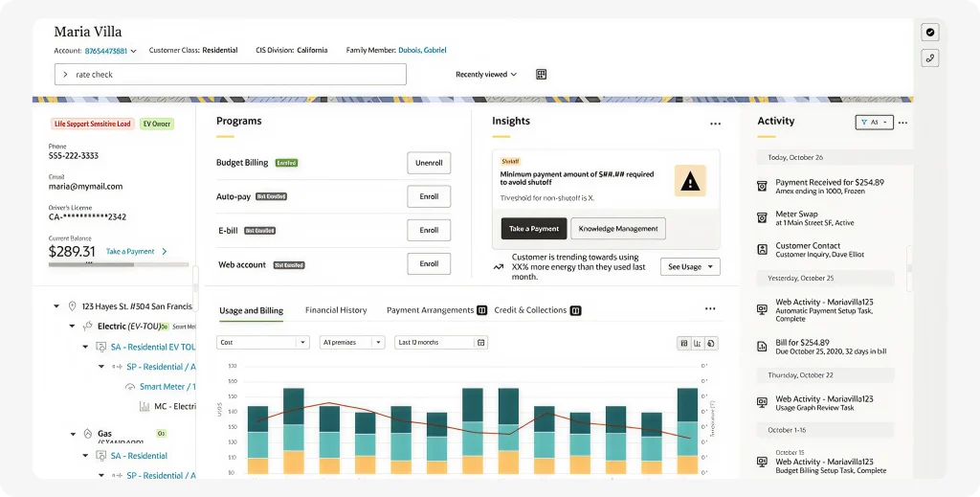Click the Payment Arrangements tab count badge
This screenshot has height=497, width=980.
point(482,310)
